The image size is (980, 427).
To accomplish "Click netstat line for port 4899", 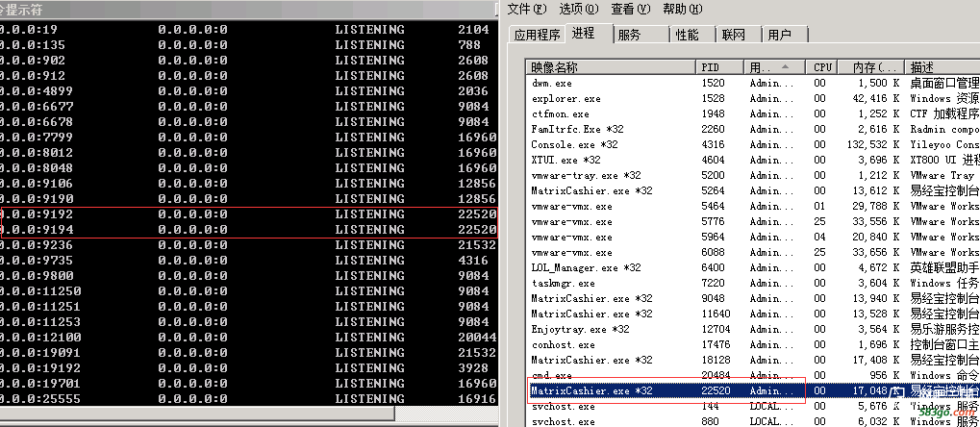I will pyautogui.click(x=249, y=91).
